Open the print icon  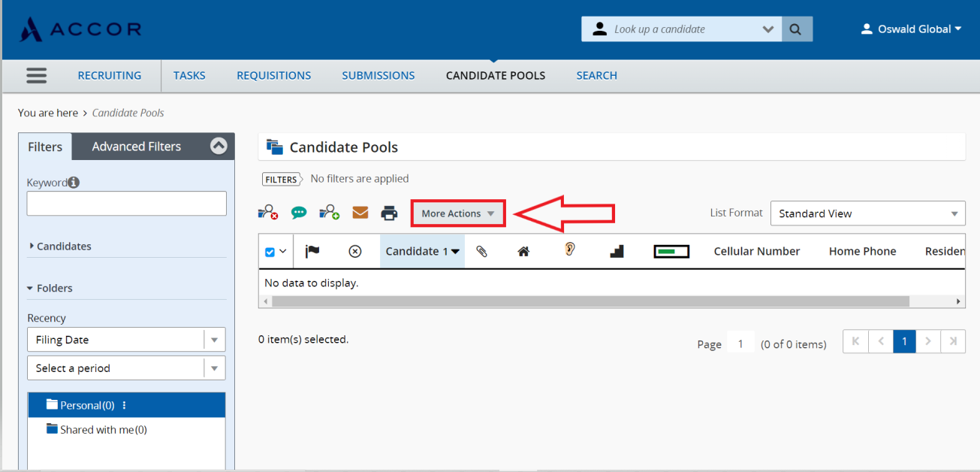click(x=389, y=213)
